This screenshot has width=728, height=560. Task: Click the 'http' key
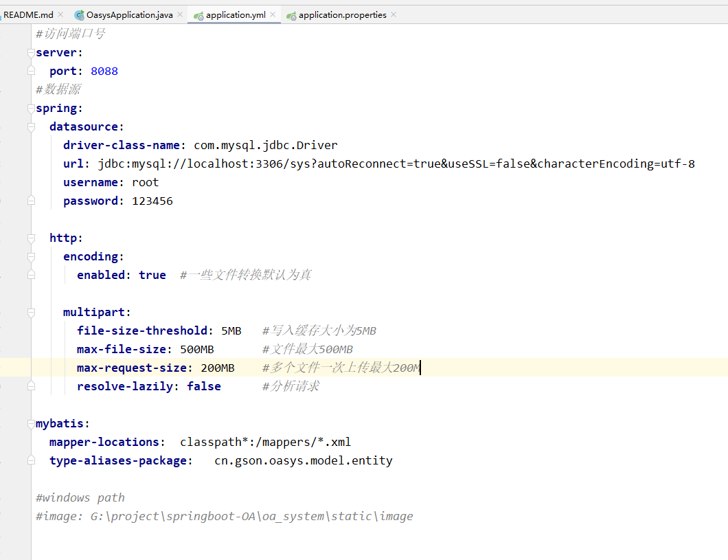coord(63,238)
